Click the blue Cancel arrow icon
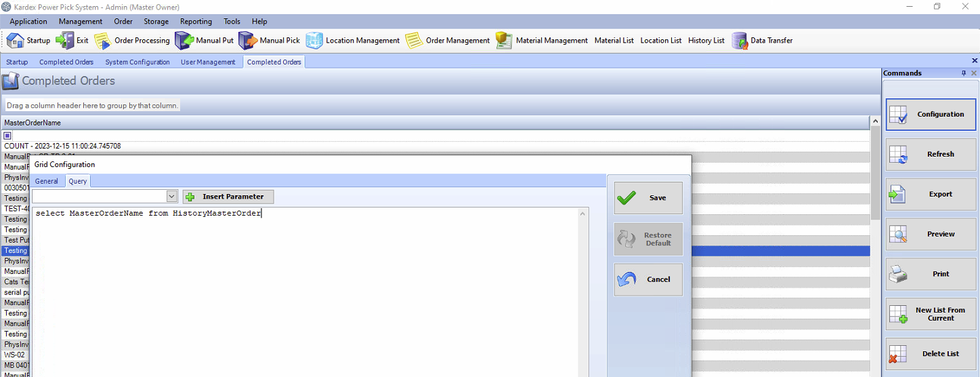The height and width of the screenshot is (377, 980). [626, 279]
